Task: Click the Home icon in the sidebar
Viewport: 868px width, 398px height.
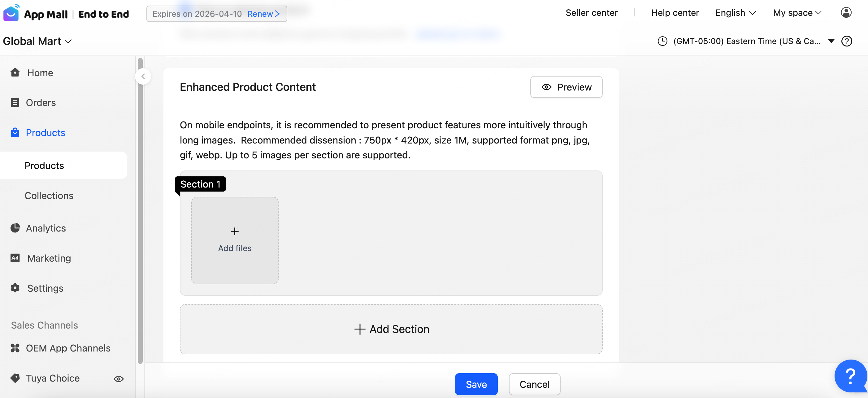Action: point(15,73)
